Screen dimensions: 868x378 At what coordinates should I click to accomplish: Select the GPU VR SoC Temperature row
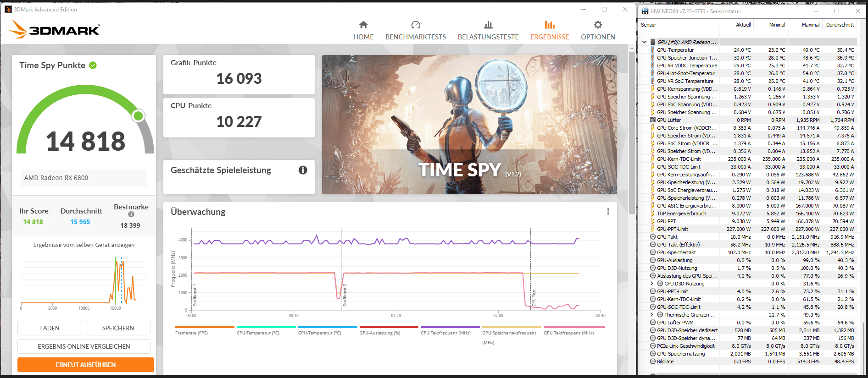748,81
